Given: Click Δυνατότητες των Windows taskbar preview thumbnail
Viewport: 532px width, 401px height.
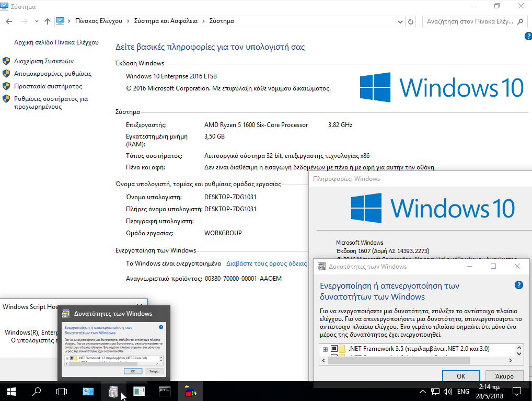Looking at the screenshot, I should point(114,349).
